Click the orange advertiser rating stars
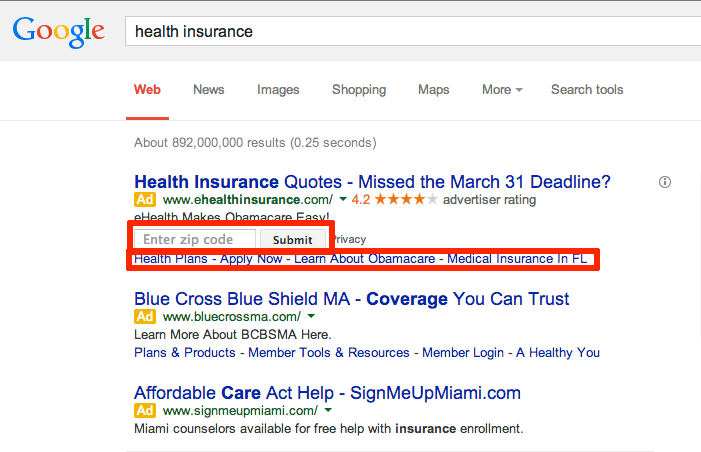 tap(406, 199)
